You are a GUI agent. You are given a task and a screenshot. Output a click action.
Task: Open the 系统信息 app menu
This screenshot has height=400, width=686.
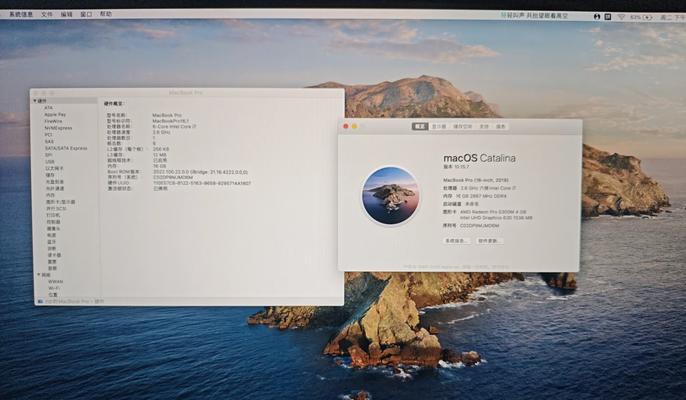(21, 14)
